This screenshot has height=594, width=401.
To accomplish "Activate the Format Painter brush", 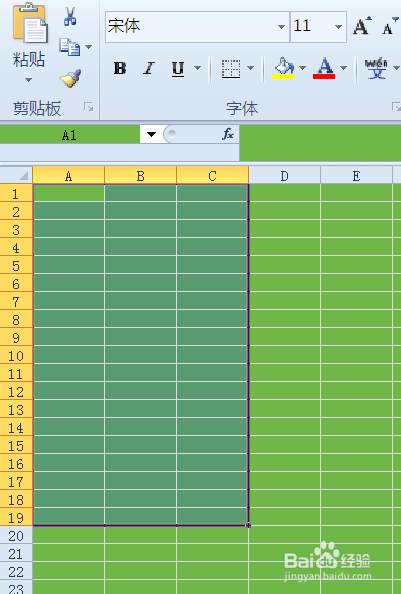I will [x=70, y=78].
